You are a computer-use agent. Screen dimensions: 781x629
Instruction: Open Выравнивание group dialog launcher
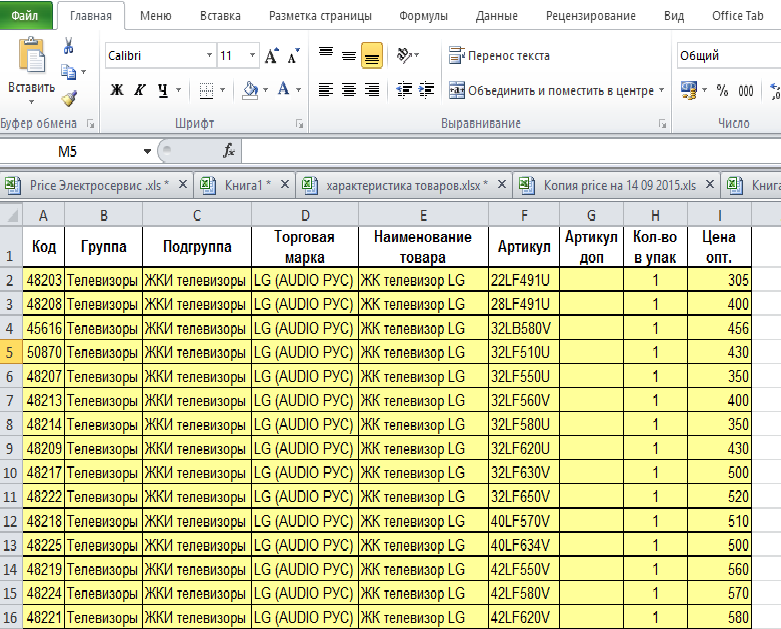click(662, 124)
